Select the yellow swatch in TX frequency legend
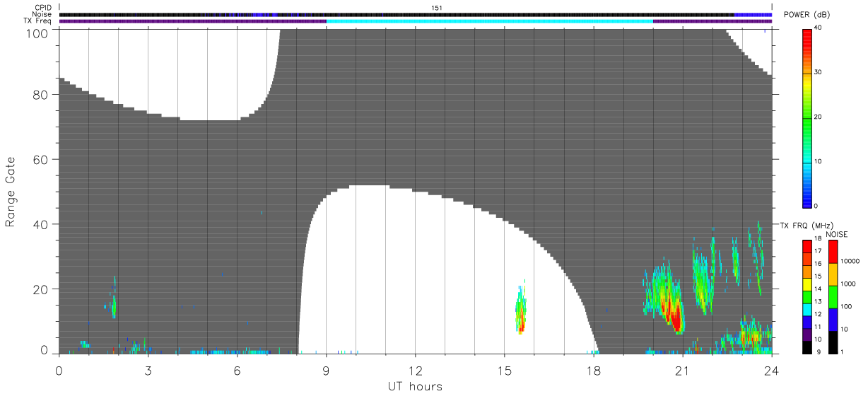Image resolution: width=868 pixels, height=401 pixels. coord(807,283)
